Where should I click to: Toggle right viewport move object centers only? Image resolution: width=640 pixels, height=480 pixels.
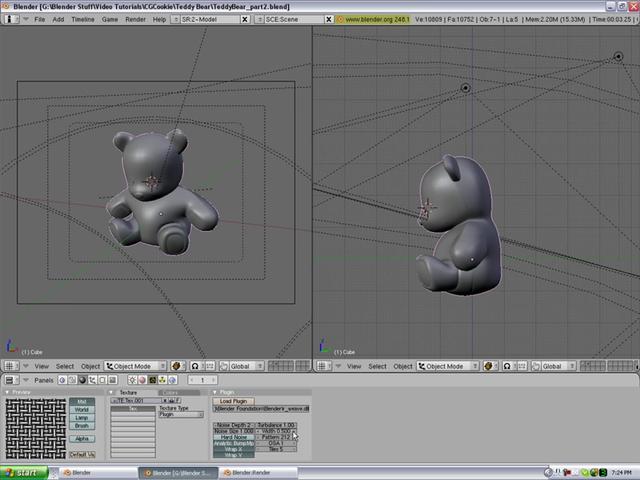(522, 366)
